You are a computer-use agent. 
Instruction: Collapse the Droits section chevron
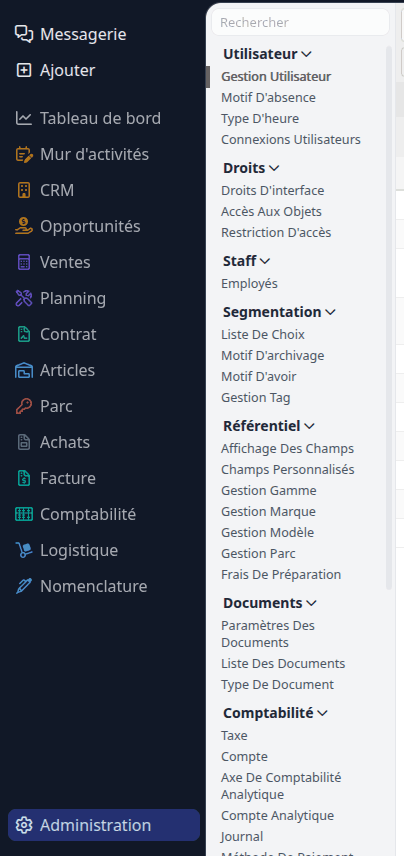click(274, 169)
